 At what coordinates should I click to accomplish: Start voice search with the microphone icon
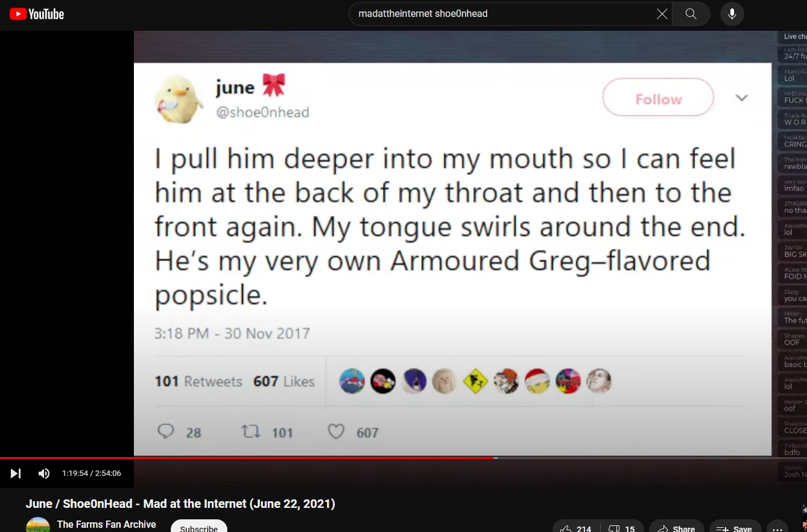tap(732, 14)
